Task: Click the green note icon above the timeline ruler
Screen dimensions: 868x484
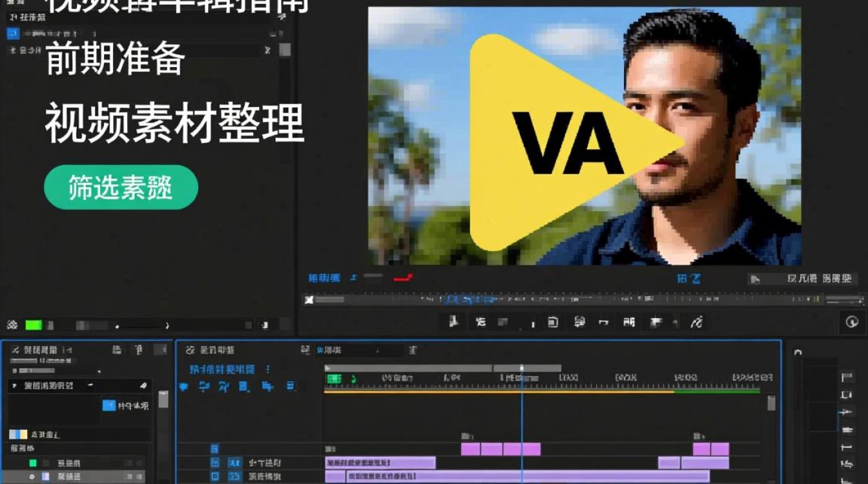Action: (x=353, y=378)
